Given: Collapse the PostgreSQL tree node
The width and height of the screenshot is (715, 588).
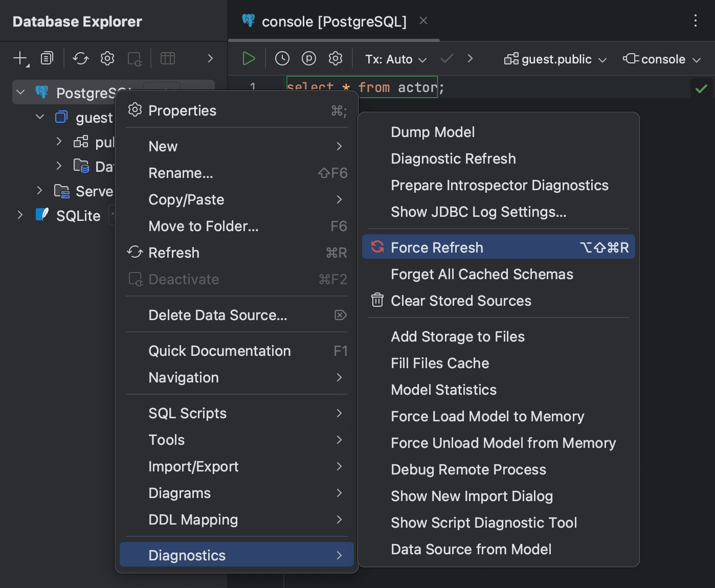Looking at the screenshot, I should tap(20, 93).
